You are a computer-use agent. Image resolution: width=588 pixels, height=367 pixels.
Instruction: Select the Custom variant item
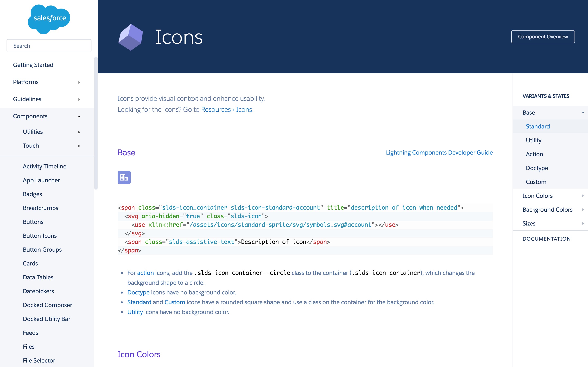[x=536, y=182]
